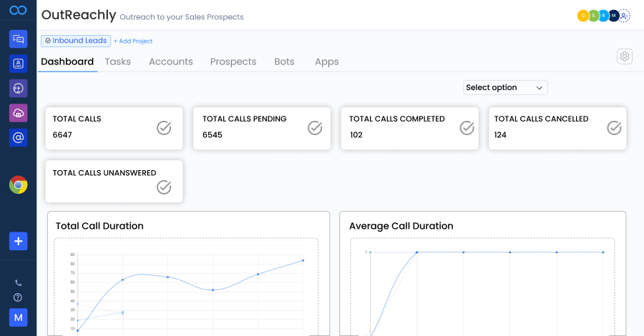Click the blue plus add button
Image resolution: width=644 pixels, height=336 pixels.
18,241
